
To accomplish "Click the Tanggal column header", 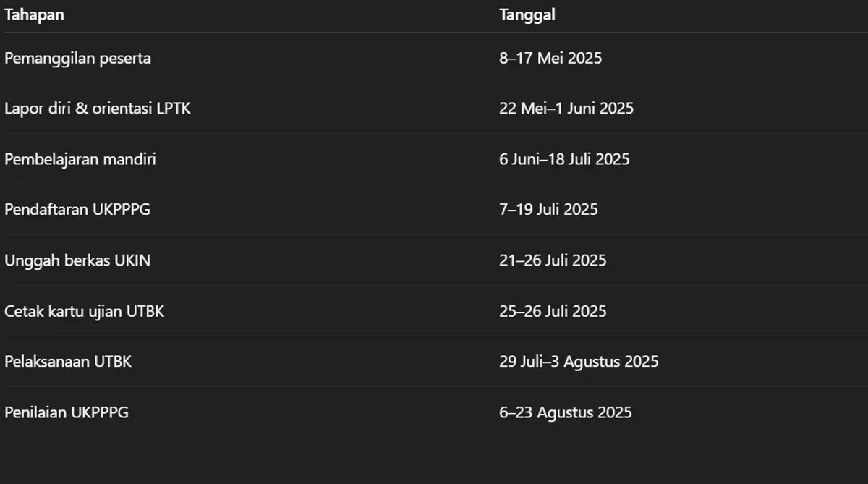I will 527,14.
